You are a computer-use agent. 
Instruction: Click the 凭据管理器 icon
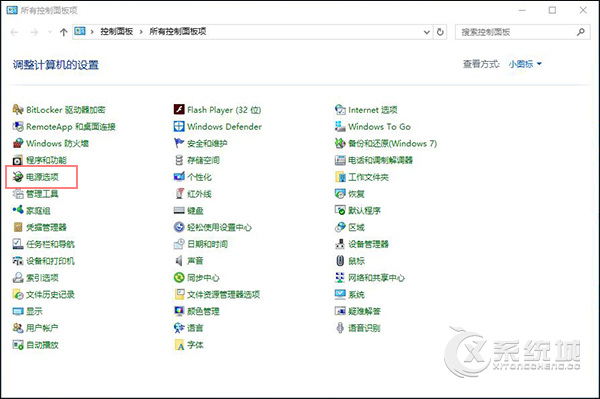(x=18, y=227)
